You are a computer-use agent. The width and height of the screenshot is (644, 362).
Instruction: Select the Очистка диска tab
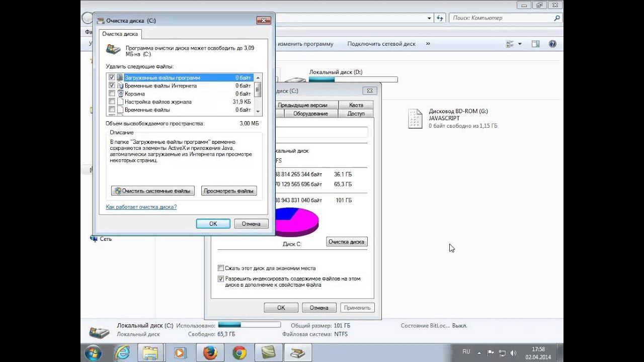pos(120,34)
